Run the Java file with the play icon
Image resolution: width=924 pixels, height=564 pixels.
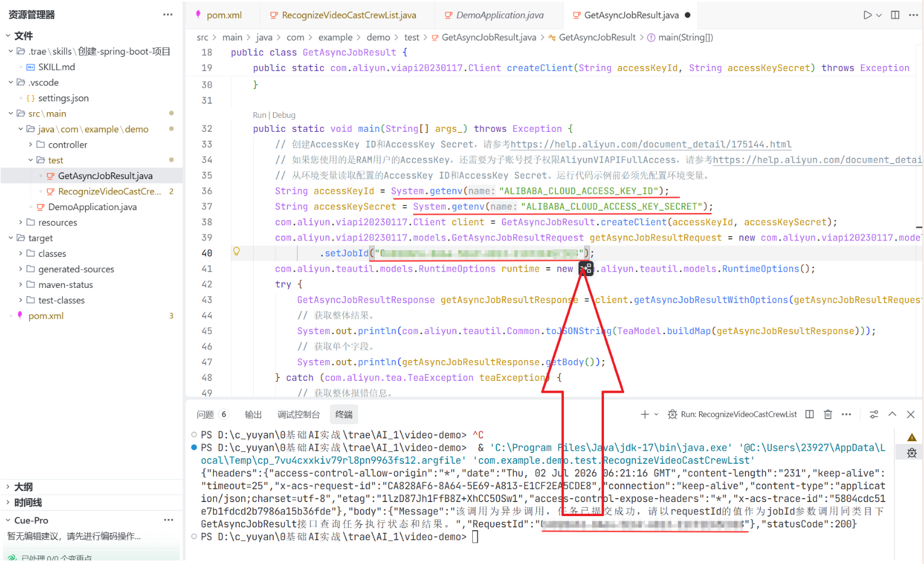868,15
